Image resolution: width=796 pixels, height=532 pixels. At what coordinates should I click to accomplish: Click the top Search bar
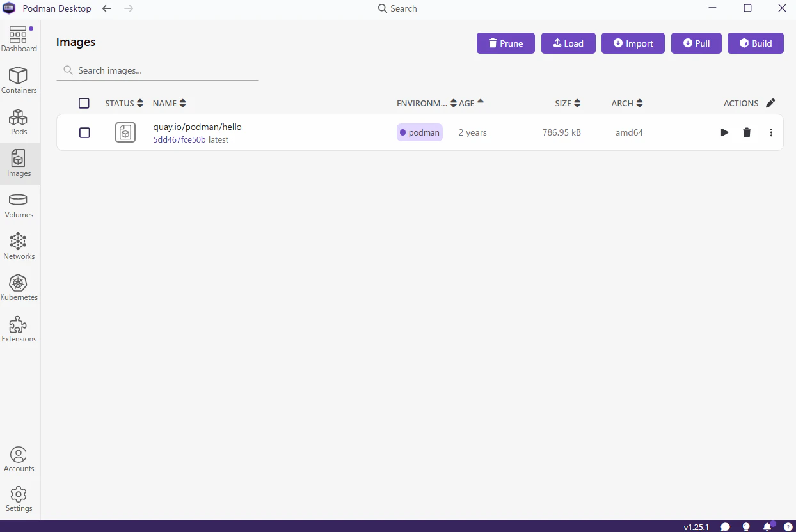(x=397, y=8)
